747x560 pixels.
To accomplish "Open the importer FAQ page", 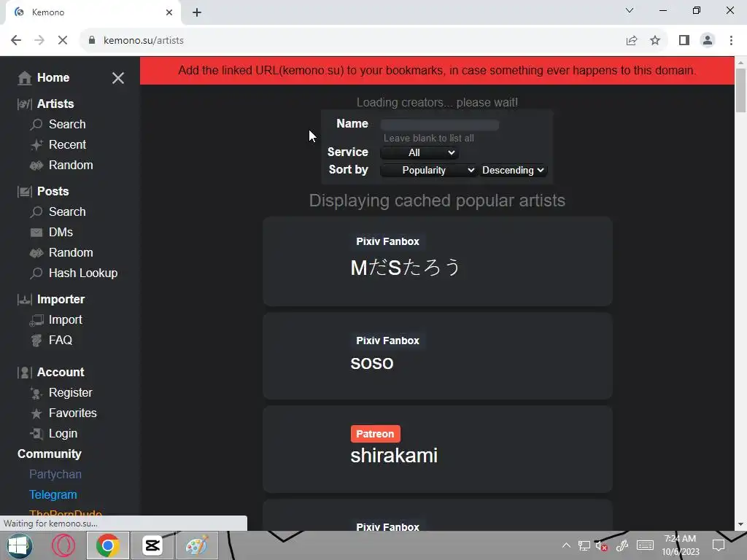I will [x=60, y=341].
